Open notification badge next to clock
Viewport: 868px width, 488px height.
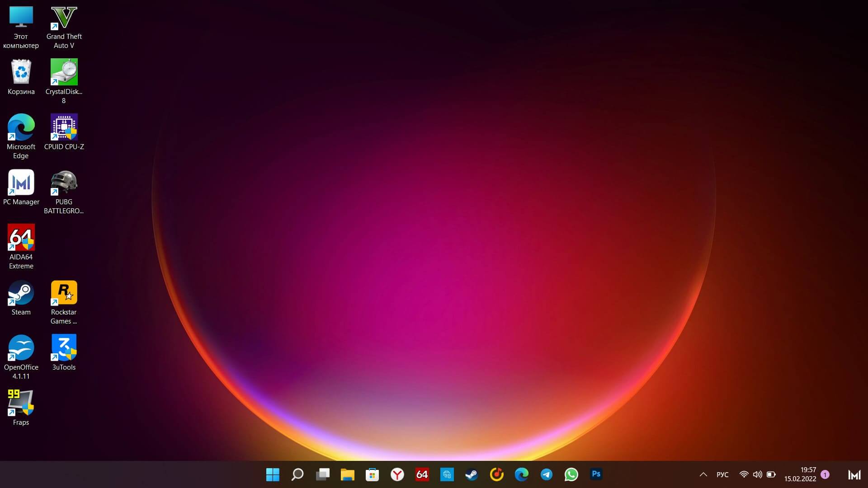click(825, 474)
